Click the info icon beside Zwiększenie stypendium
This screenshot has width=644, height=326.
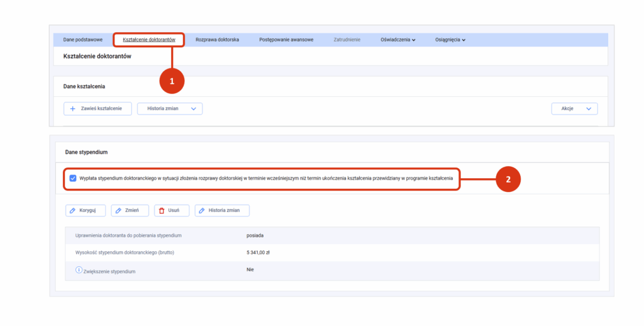pyautogui.click(x=79, y=271)
